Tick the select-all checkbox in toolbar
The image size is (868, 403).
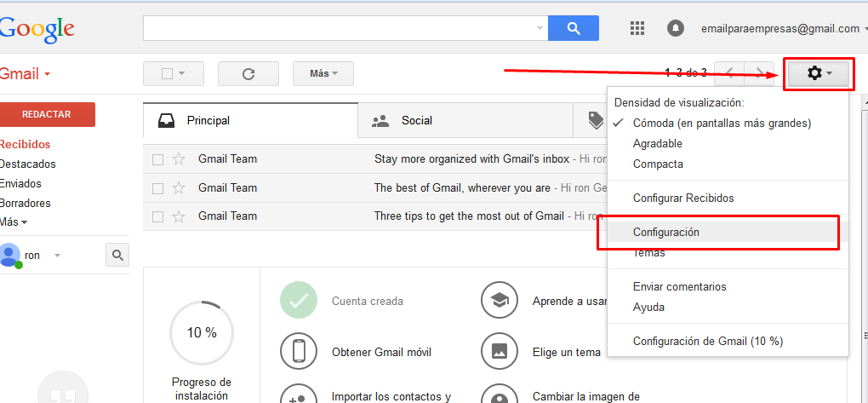coord(167,74)
